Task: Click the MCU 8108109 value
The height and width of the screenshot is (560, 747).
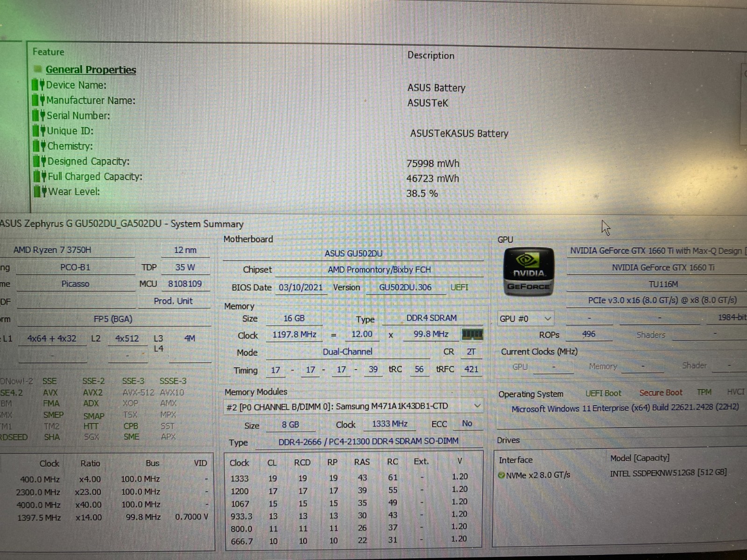Action: 185,284
